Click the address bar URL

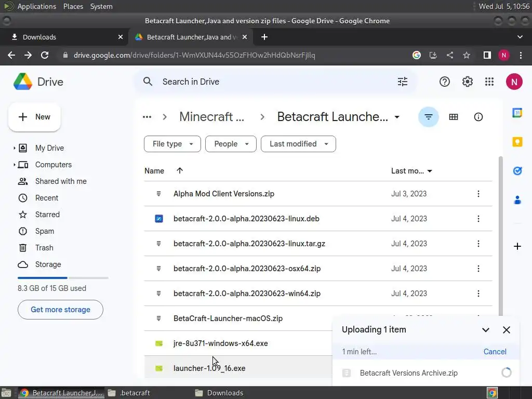tap(194, 55)
